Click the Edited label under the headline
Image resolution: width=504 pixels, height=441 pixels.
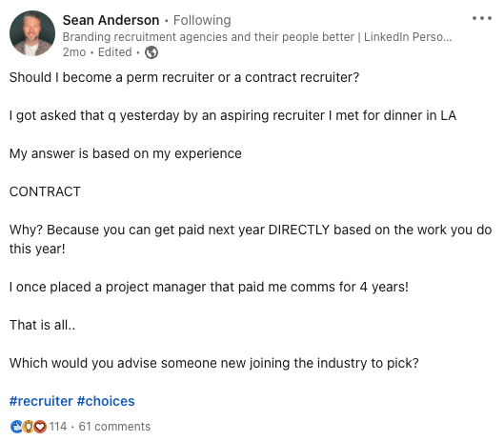114,52
